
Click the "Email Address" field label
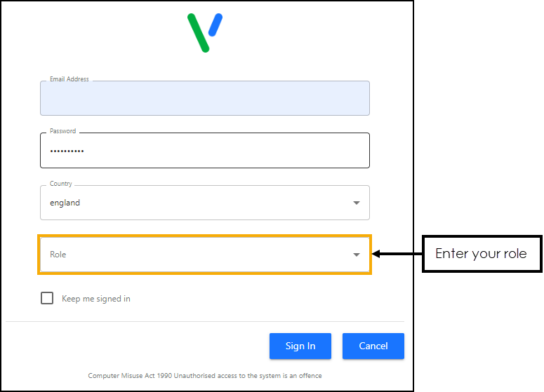coord(69,79)
